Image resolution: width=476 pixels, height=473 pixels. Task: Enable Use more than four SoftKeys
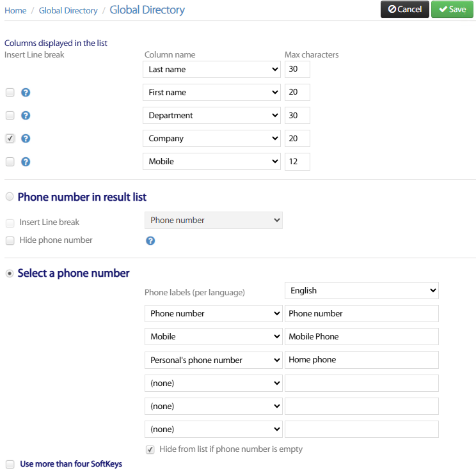pyautogui.click(x=10, y=464)
